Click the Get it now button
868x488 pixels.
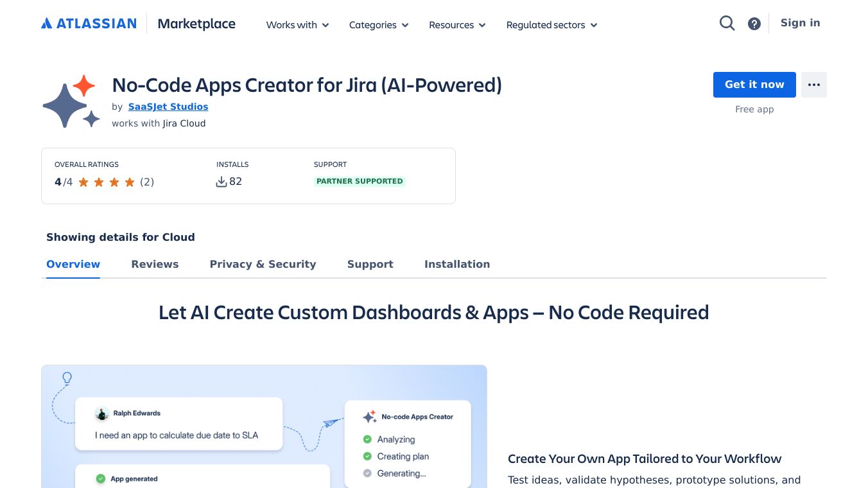coord(754,84)
